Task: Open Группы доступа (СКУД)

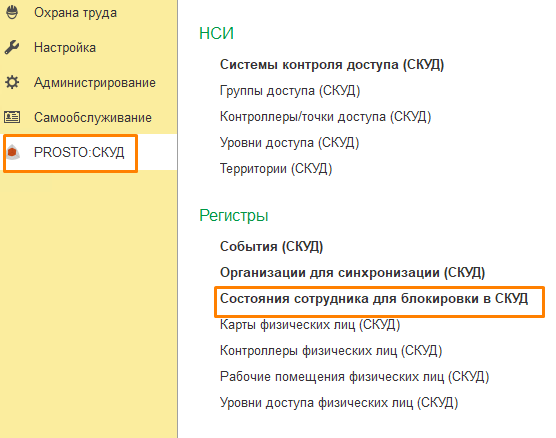Action: click(x=290, y=90)
